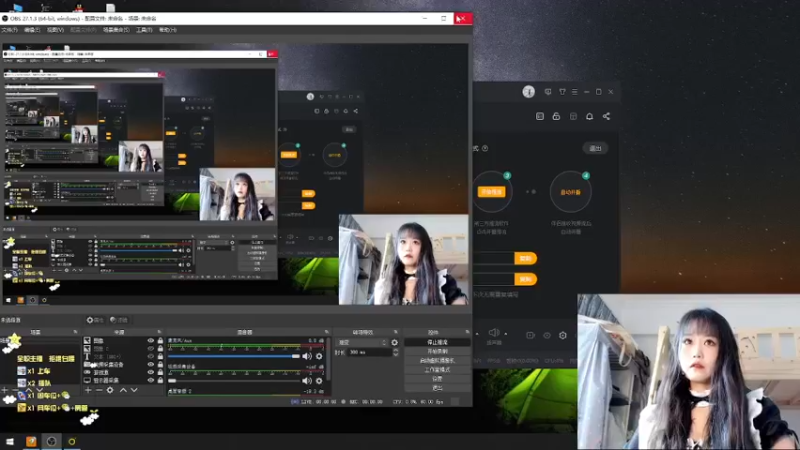The height and width of the screenshot is (450, 800).
Task: Pop out the scenes dock header icon
Action: (76, 332)
